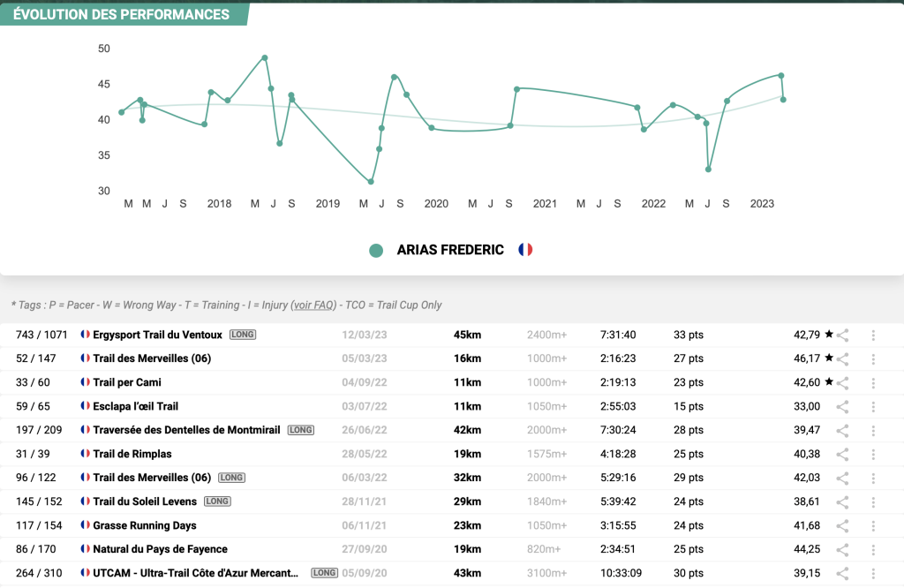Click the star next to score 46,17
This screenshot has width=904, height=588.
point(828,359)
